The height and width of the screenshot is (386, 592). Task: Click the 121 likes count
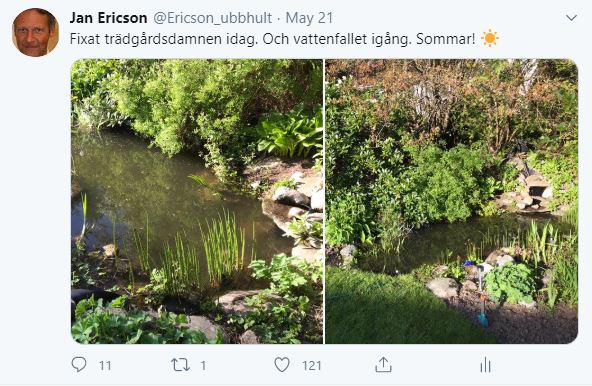311,366
